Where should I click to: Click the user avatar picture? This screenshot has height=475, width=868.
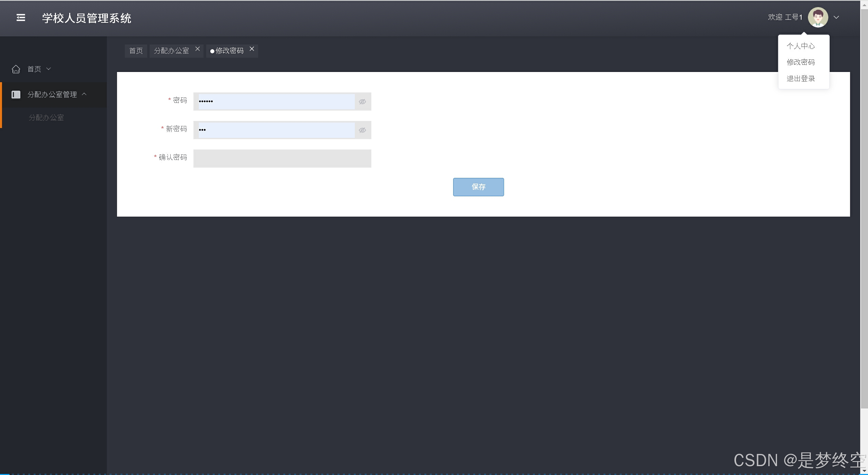(x=818, y=17)
